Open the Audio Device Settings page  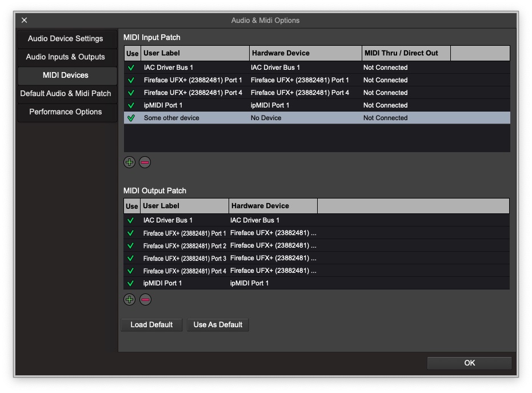[66, 38]
